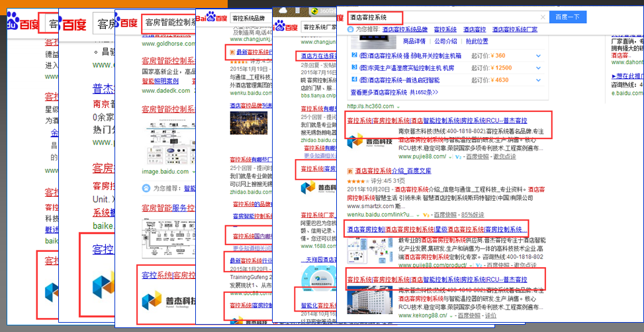
Task: Click the 客控系统品牌 search input
Action: coord(251,18)
